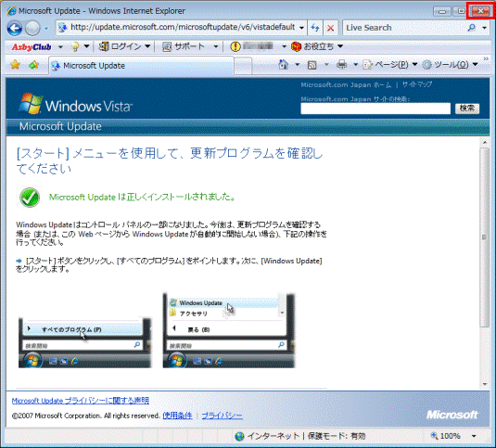Select the Microsoft Update tab

[142, 66]
